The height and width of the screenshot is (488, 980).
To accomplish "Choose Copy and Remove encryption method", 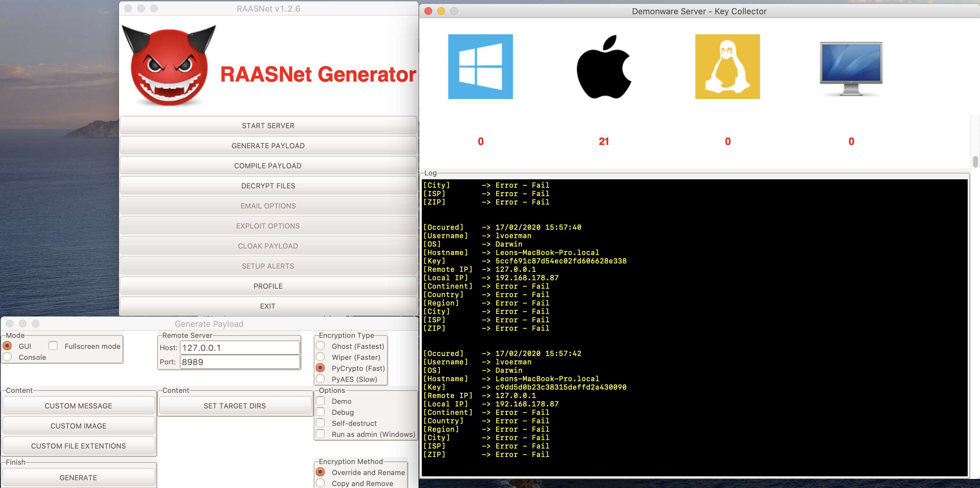I will click(x=320, y=483).
